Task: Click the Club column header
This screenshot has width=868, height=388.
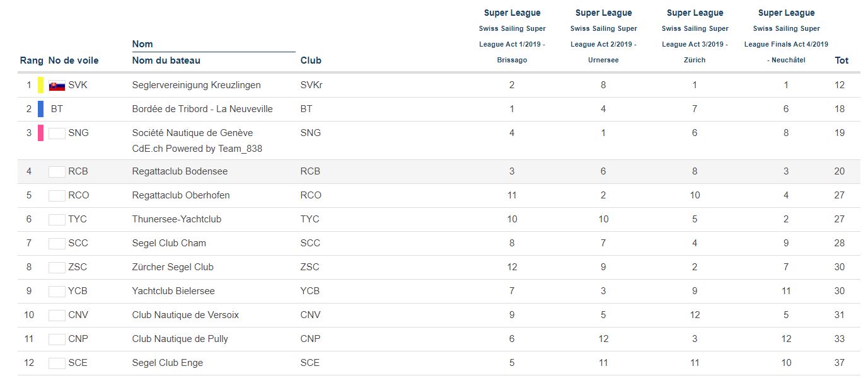Action: coord(311,60)
